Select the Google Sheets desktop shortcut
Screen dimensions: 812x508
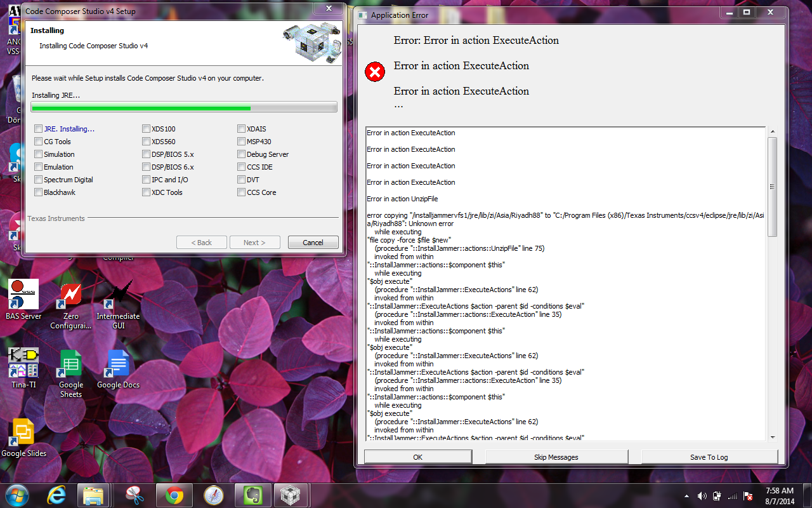71,373
